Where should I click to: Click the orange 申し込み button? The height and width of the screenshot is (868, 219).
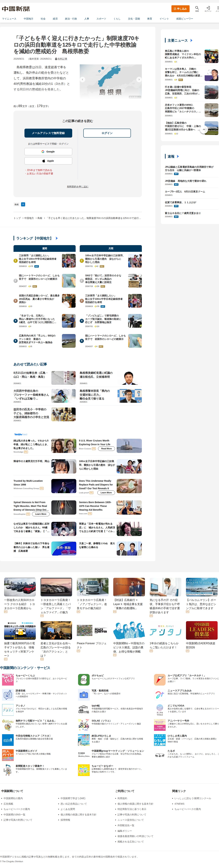tap(180, 9)
